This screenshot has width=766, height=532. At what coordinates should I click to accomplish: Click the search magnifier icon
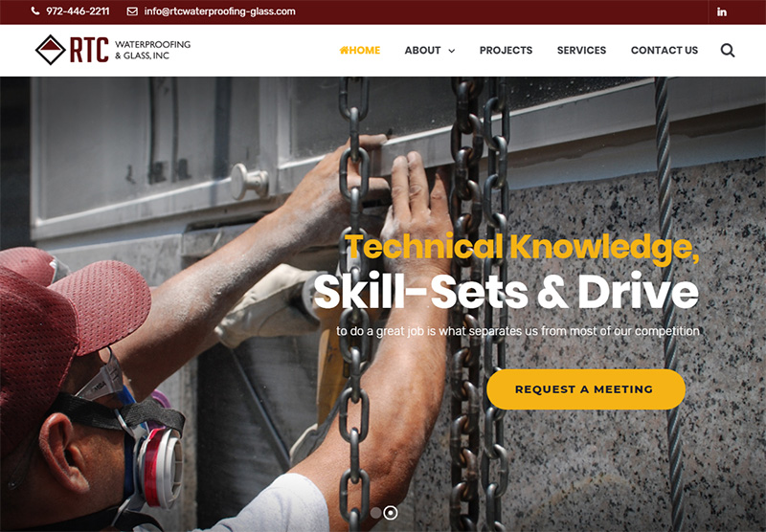728,51
